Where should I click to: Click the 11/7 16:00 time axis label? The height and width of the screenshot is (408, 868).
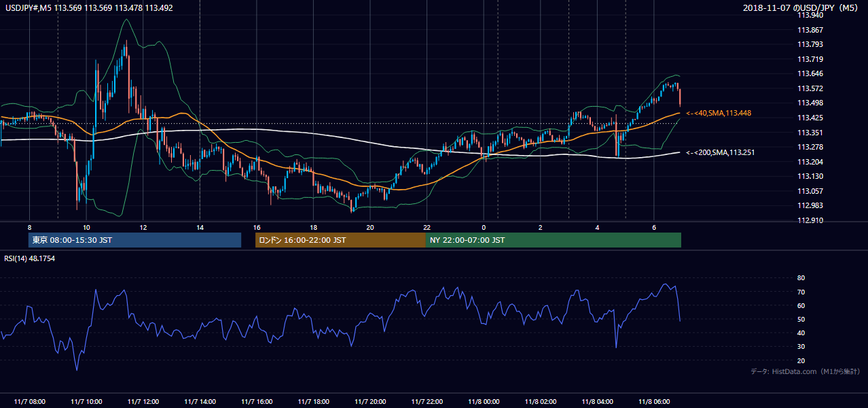[256, 402]
